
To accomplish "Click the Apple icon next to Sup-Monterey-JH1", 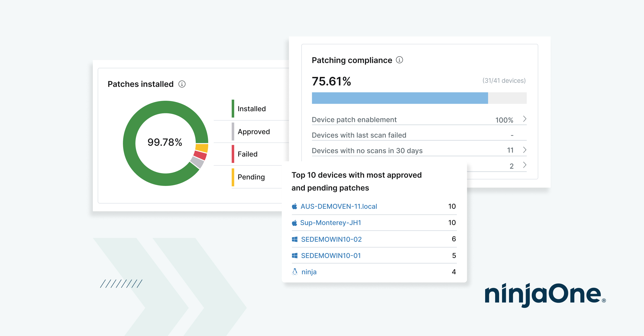I will [294, 222].
